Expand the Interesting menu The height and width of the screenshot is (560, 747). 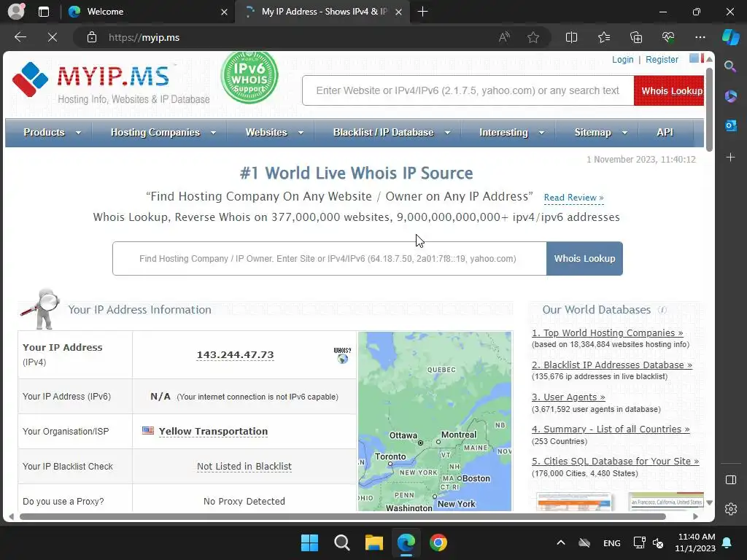point(511,133)
